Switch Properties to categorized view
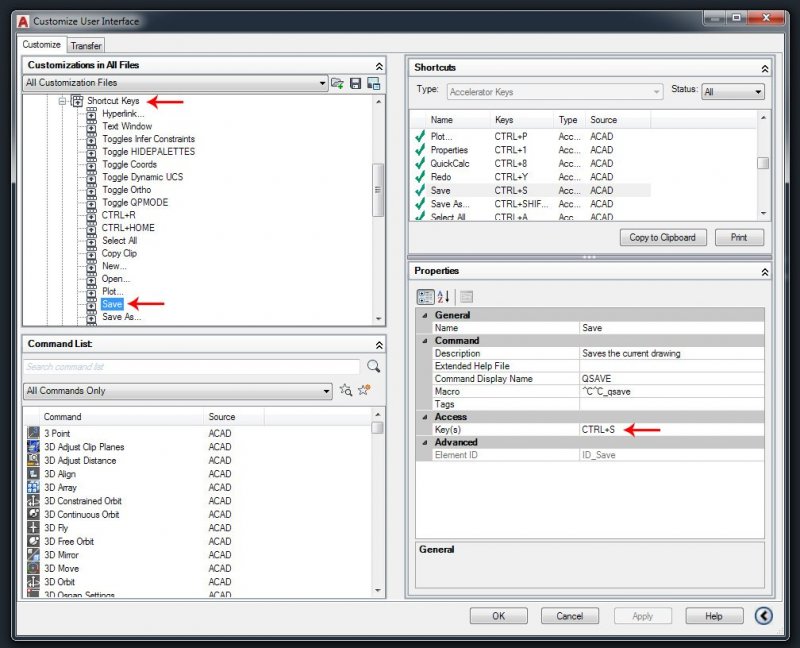Viewport: 800px width, 648px height. click(x=426, y=297)
